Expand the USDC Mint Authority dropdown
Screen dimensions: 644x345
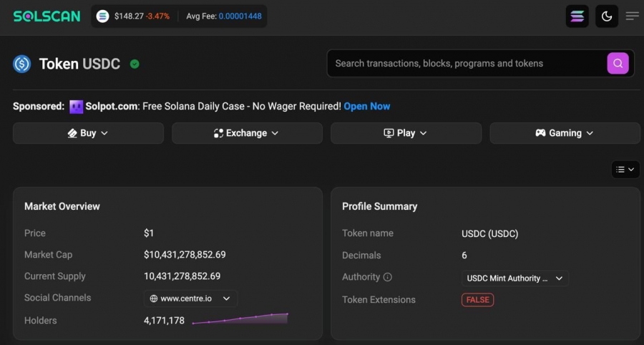515,278
